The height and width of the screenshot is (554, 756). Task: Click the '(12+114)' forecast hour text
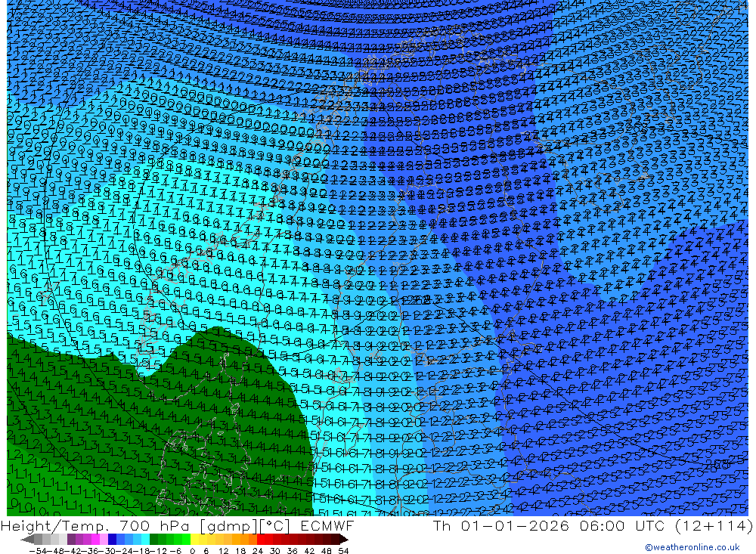coord(714,525)
